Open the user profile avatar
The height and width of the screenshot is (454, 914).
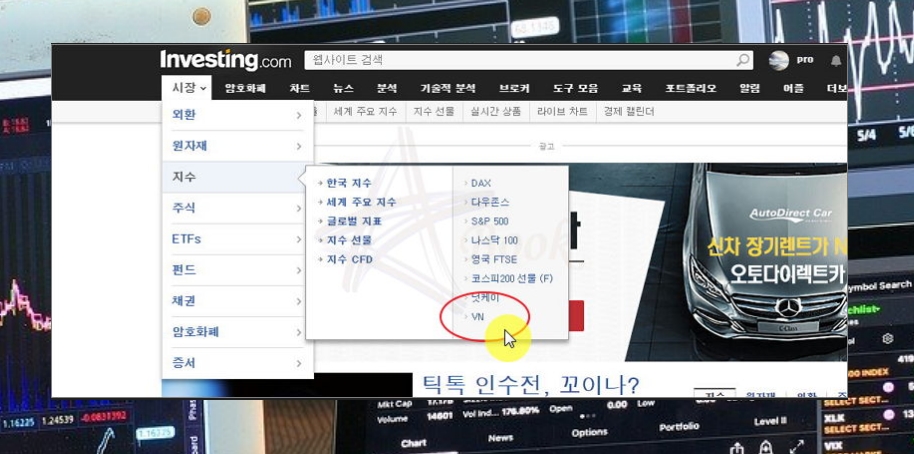pyautogui.click(x=778, y=60)
